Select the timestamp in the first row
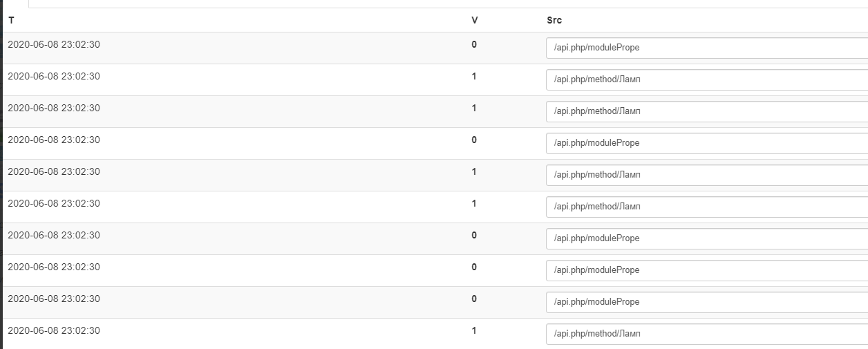Image resolution: width=868 pixels, height=349 pixels. [54, 45]
